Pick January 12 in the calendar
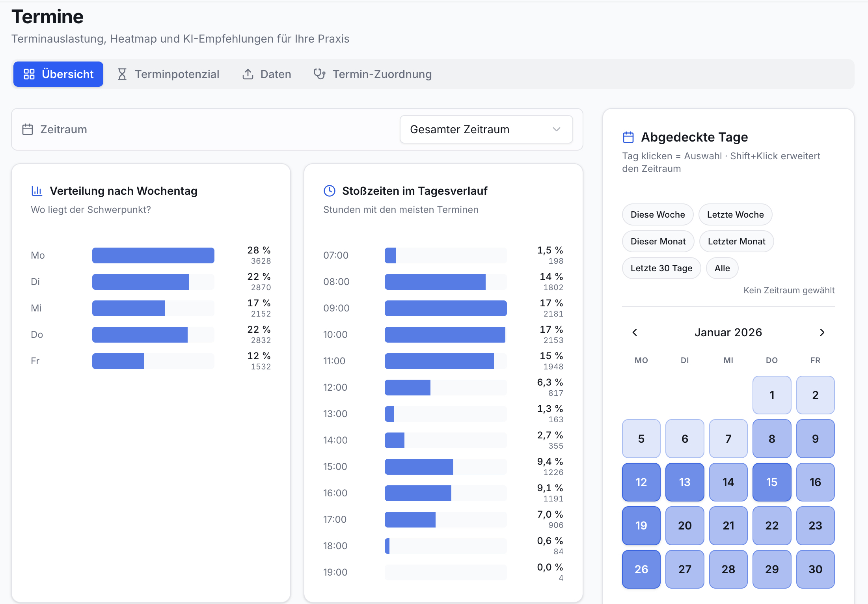The width and height of the screenshot is (868, 604). point(641,482)
